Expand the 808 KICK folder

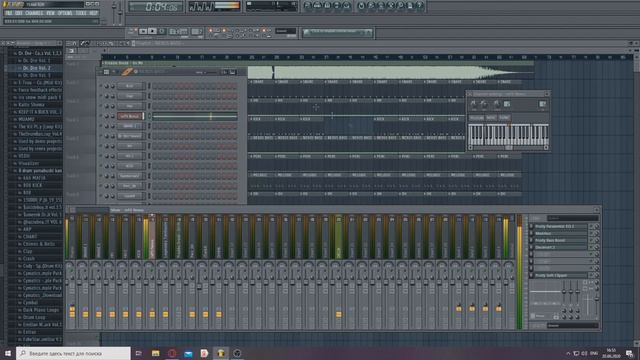[x=33, y=185]
